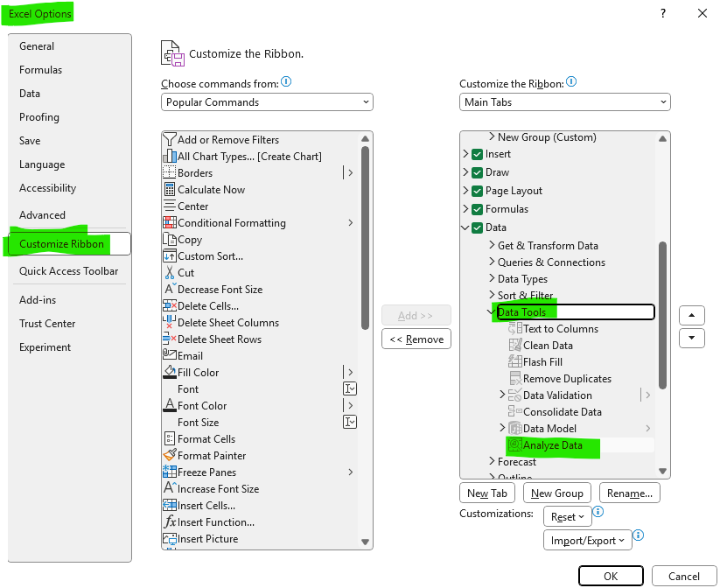Open the Proofing options category

pyautogui.click(x=39, y=117)
